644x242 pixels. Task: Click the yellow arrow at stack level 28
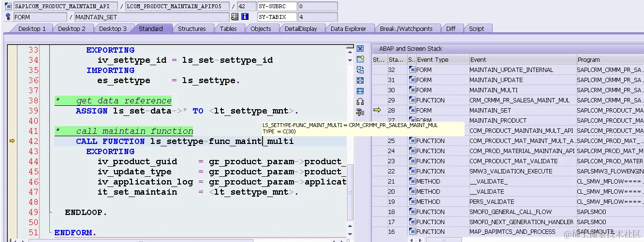pyautogui.click(x=378, y=110)
